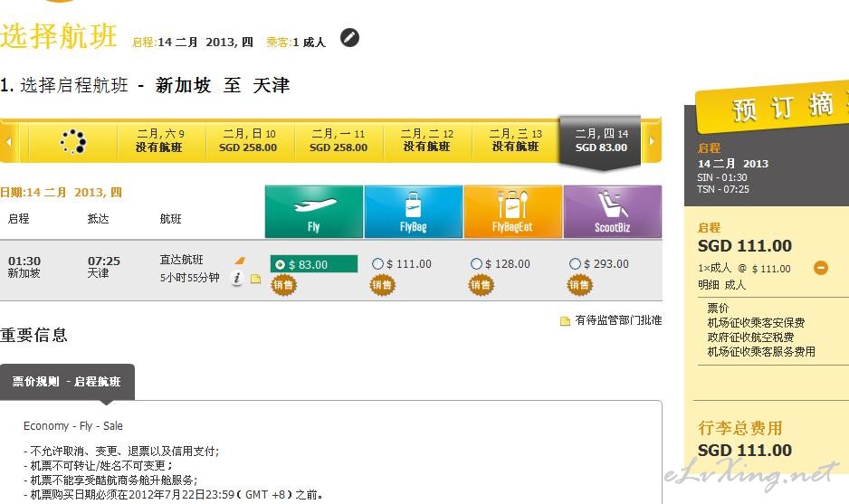Select the $ 111.00 FlyBag fare radio
Screen dimensions: 849x504
tap(377, 263)
